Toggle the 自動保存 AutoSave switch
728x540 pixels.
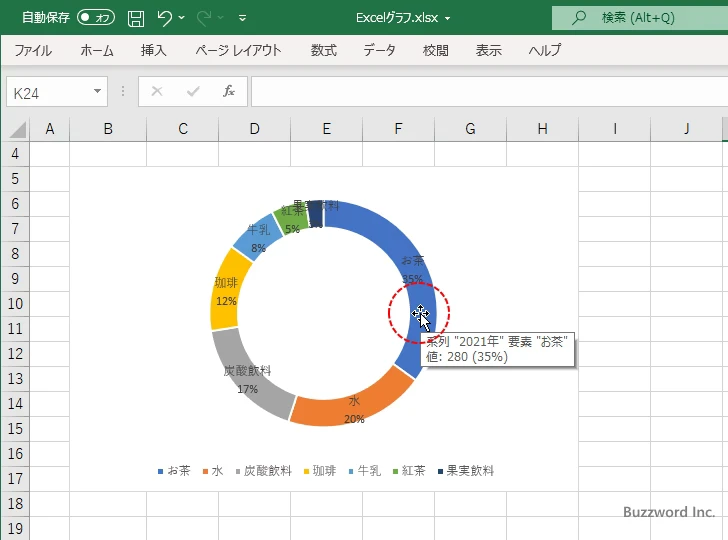96,18
